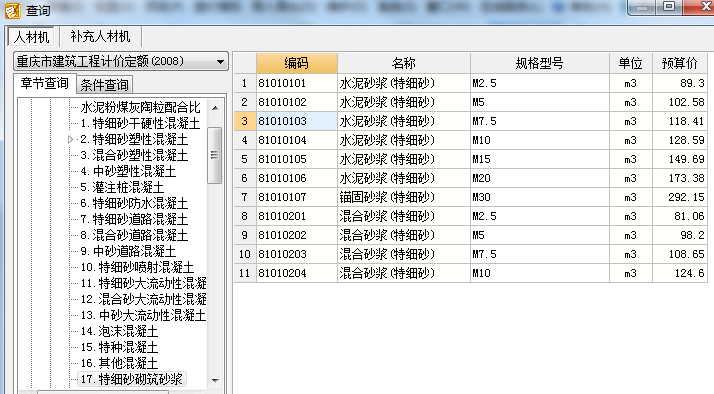Expand the 2.特细砂塑性混凝土 tree node
The height and width of the screenshot is (394, 714).
point(71,139)
